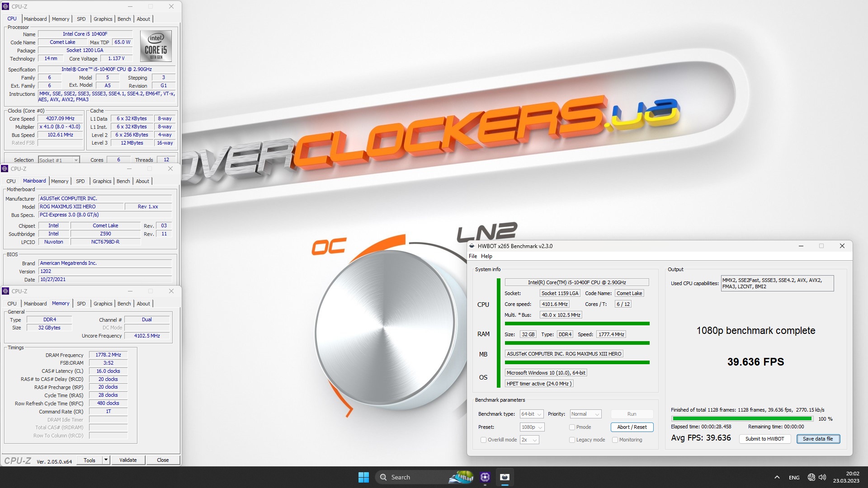Click the search magnifier in taskbar
Screen dimensions: 868x488
383,477
